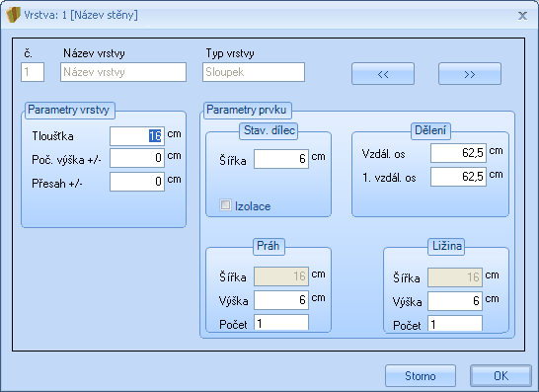
Task: Cancel the dialog with Storno
Action: [421, 376]
